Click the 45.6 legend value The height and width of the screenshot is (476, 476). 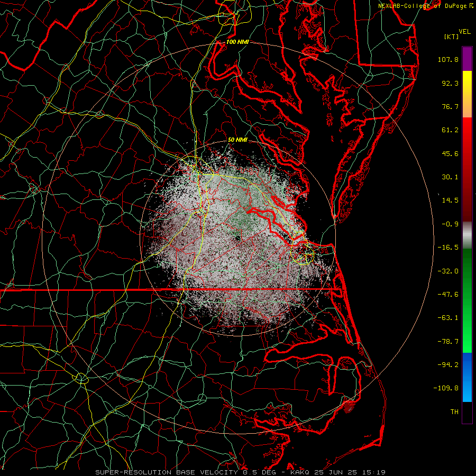tap(450, 153)
